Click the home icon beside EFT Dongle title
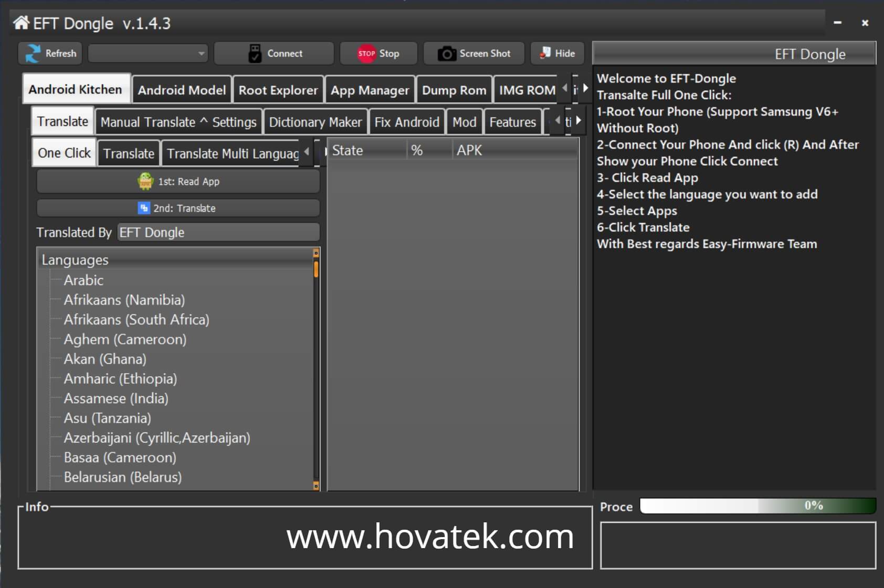The image size is (884, 588). [x=21, y=23]
